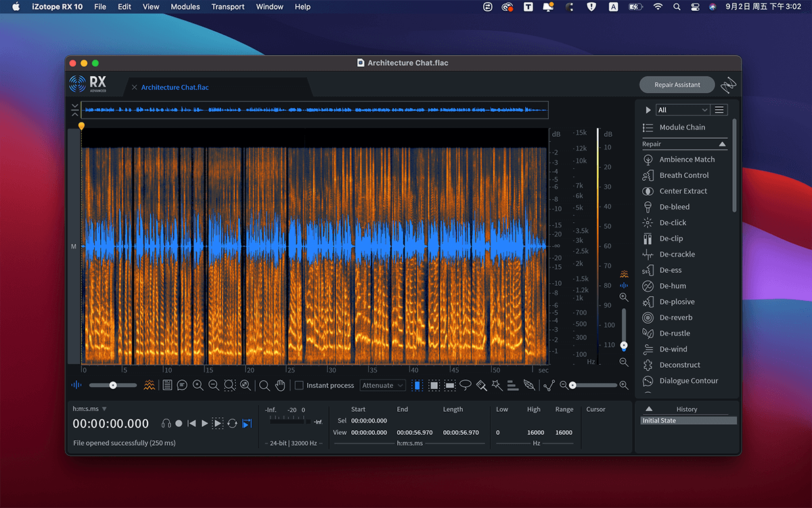Open macOS Spotlight search
This screenshot has width=812, height=508.
(x=677, y=7)
